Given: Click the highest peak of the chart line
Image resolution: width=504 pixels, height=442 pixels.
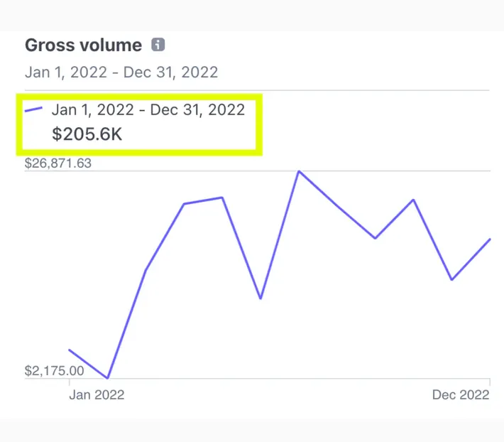Looking at the screenshot, I should click(x=299, y=171).
